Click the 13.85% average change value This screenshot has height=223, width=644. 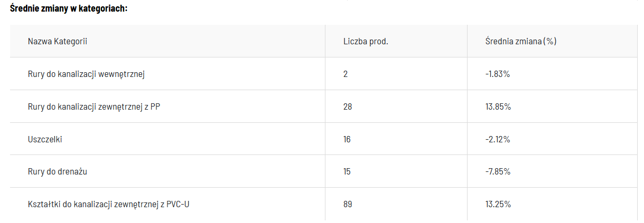tap(498, 107)
